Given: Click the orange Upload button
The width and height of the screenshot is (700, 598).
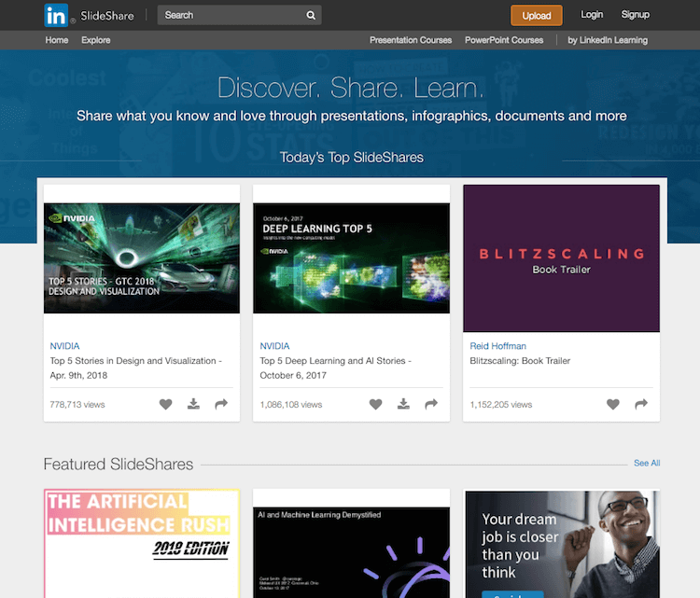Looking at the screenshot, I should click(x=536, y=16).
